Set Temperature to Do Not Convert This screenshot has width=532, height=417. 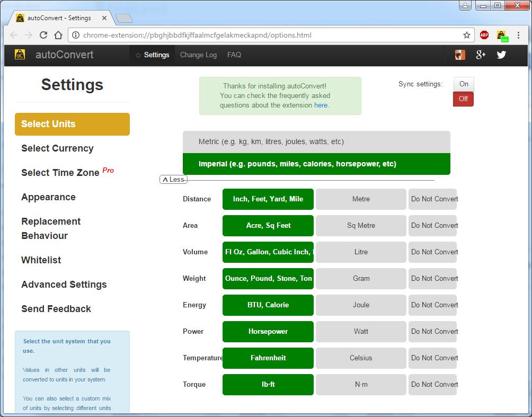pos(433,358)
